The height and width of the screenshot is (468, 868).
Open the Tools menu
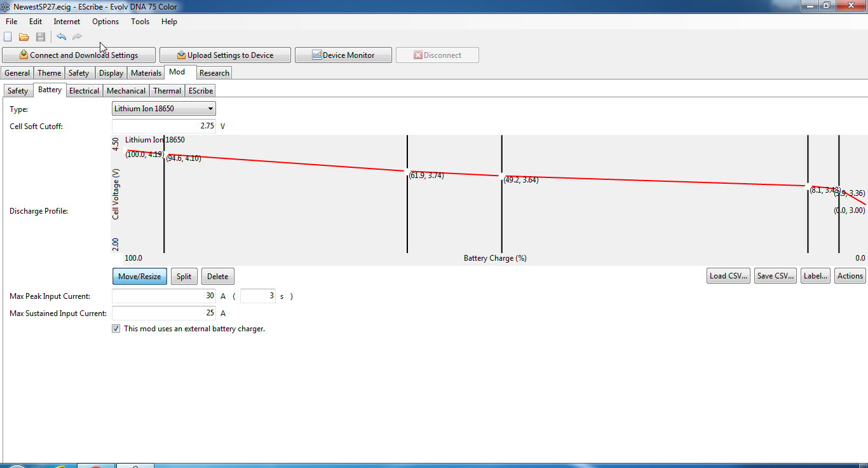coord(140,22)
